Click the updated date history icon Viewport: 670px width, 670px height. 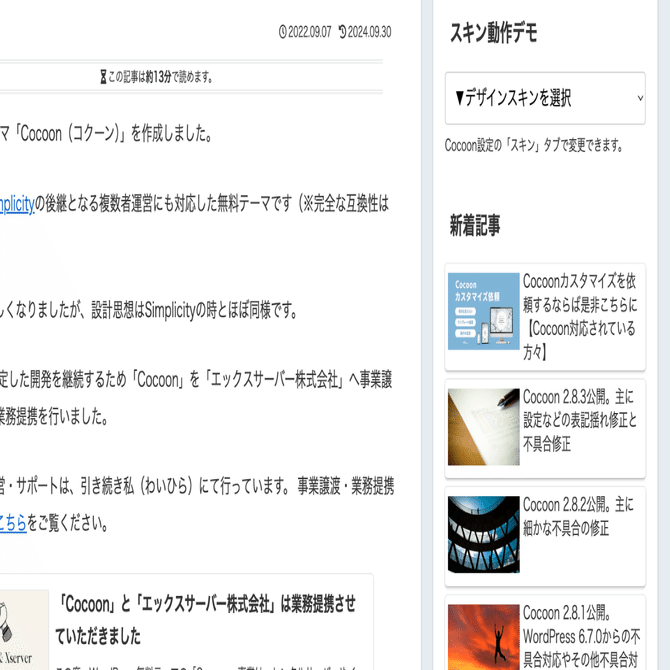(342, 32)
